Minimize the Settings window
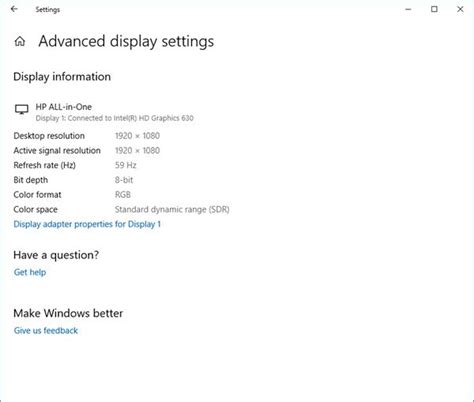This screenshot has height=402, width=474. [x=408, y=9]
